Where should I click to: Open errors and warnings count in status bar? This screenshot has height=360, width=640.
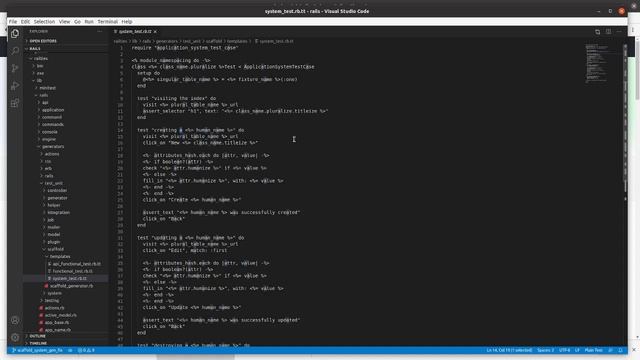(86, 350)
